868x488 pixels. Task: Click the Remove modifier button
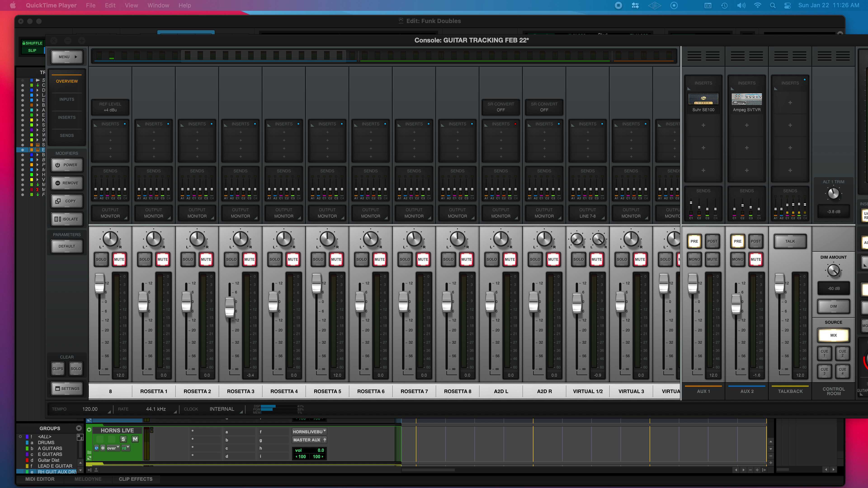tap(67, 183)
